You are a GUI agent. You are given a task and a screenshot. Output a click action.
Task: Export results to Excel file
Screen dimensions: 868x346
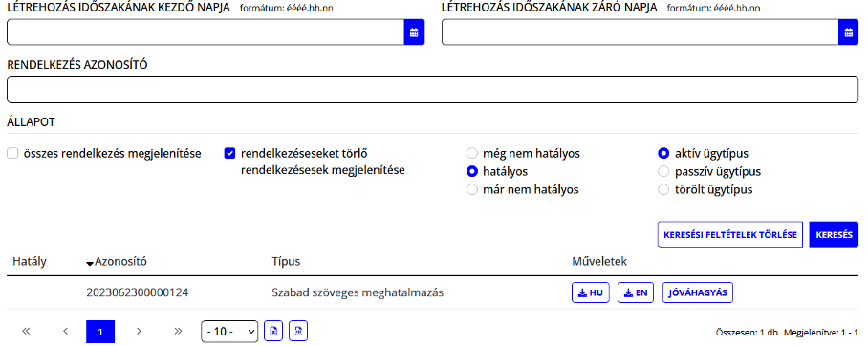[x=273, y=331]
